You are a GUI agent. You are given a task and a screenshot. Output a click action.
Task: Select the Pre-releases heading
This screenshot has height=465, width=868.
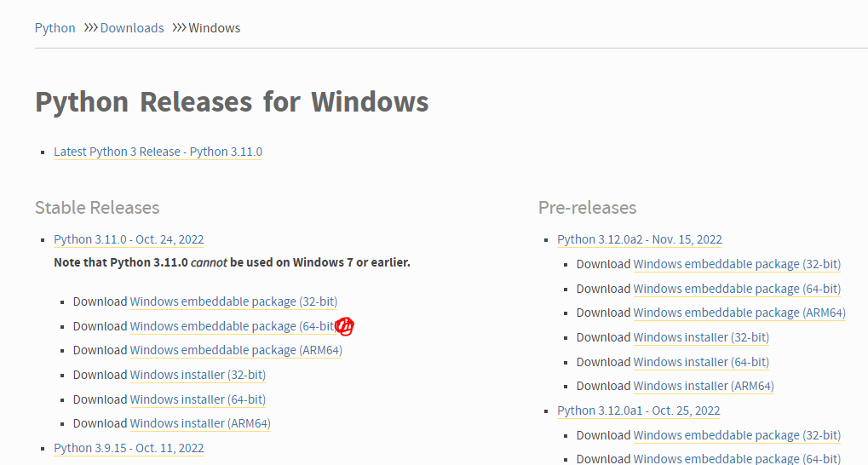588,208
